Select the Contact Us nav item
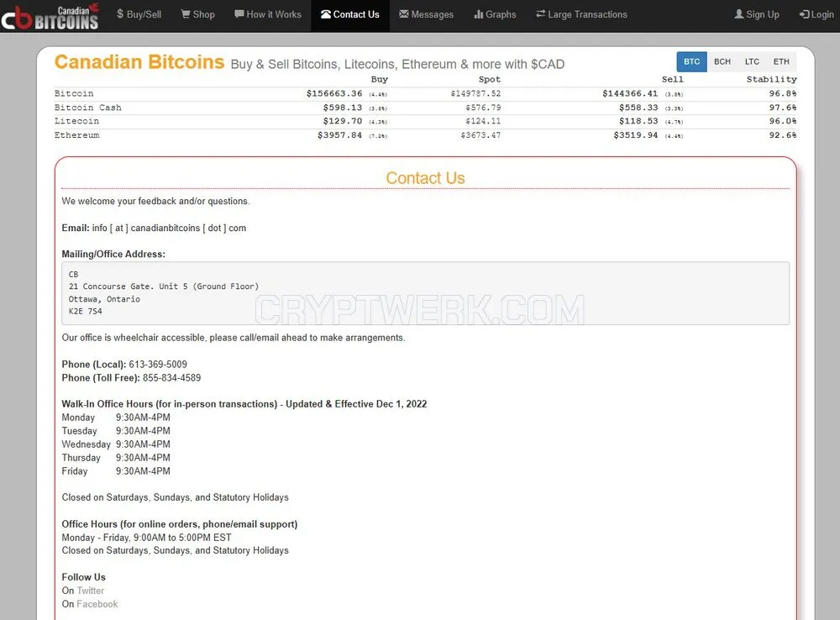Image resolution: width=840 pixels, height=620 pixels. pos(349,14)
